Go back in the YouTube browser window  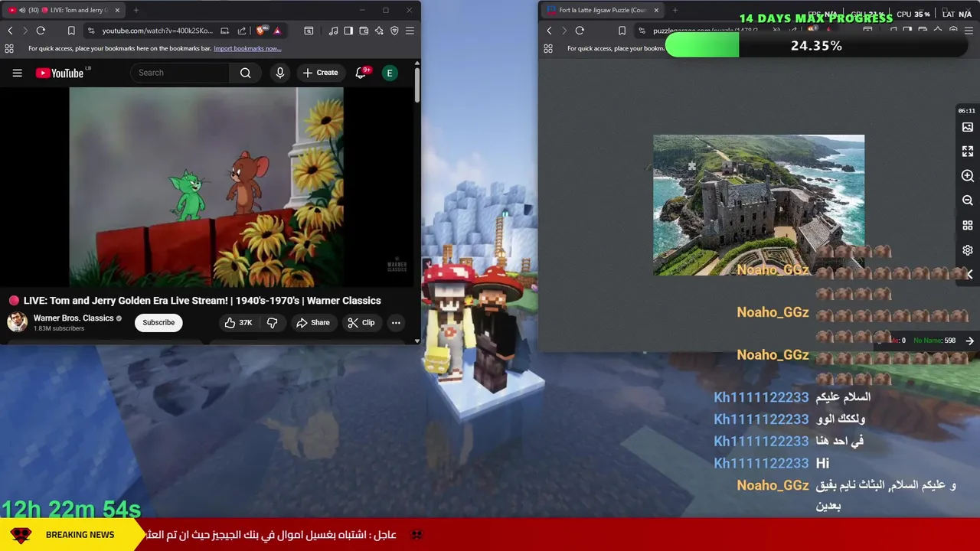[11, 31]
